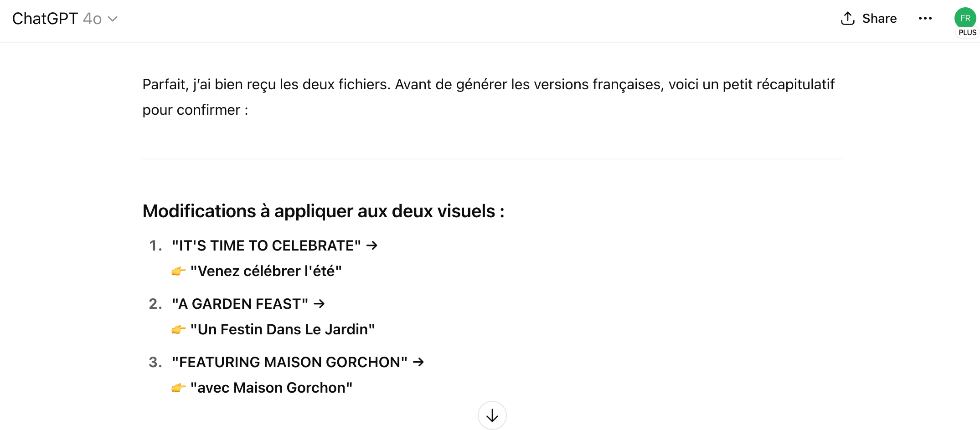This screenshot has height=430, width=980.
Task: Click pointing hand emoji before "Venez célébrer l'été"
Action: click(x=178, y=271)
